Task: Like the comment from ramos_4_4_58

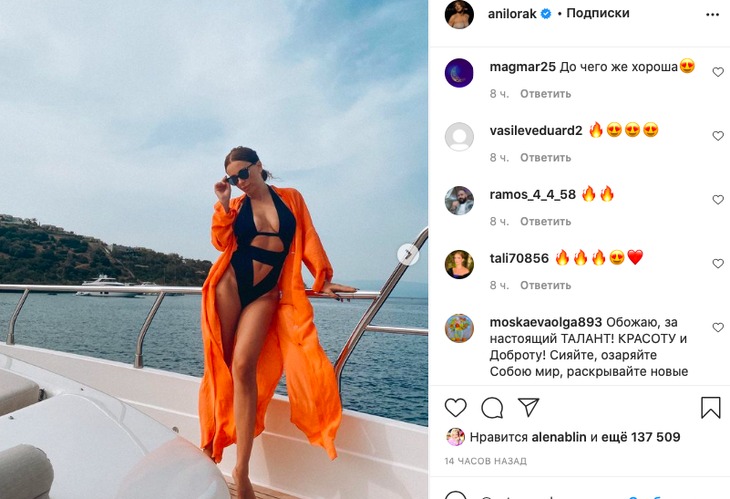Action: coord(718,200)
